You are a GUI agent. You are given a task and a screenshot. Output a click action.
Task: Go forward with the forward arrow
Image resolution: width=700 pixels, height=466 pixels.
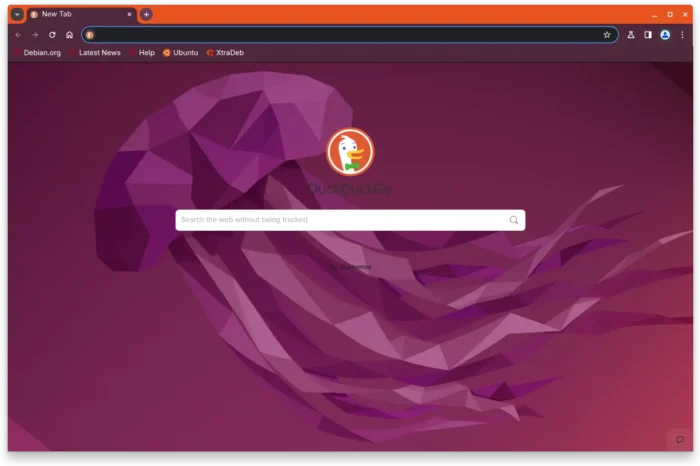tap(35, 35)
